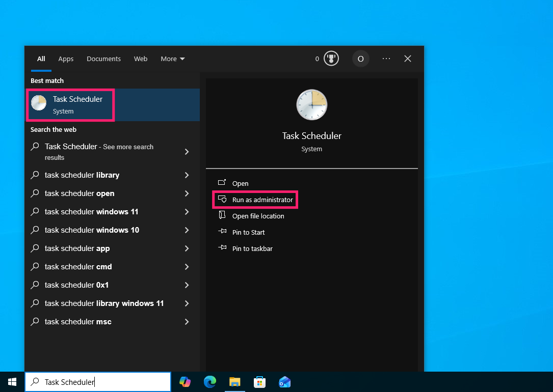Expand arrow for 'task scheduler msc'
This screenshot has width=553, height=392.
(187, 322)
